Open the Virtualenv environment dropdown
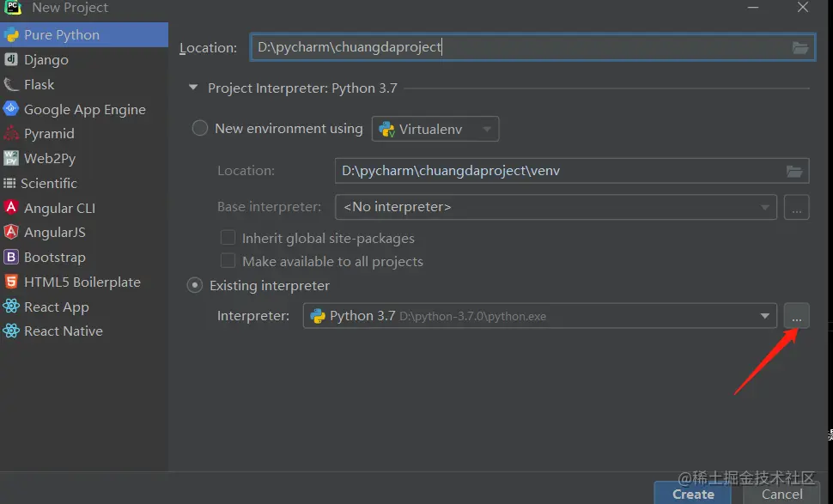 [435, 129]
